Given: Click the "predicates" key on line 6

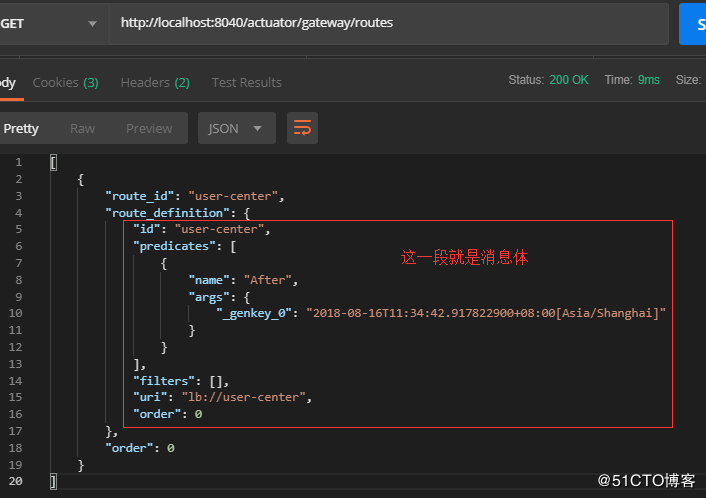Looking at the screenshot, I should coord(177,247).
